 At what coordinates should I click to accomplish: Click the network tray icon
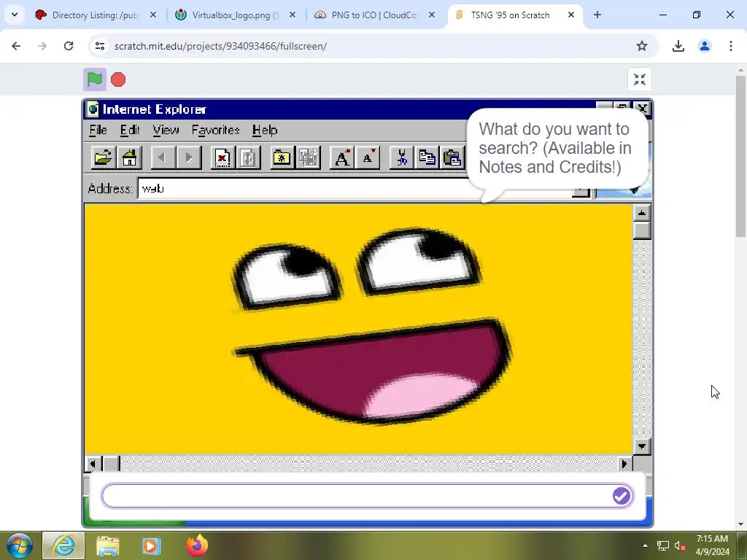662,546
